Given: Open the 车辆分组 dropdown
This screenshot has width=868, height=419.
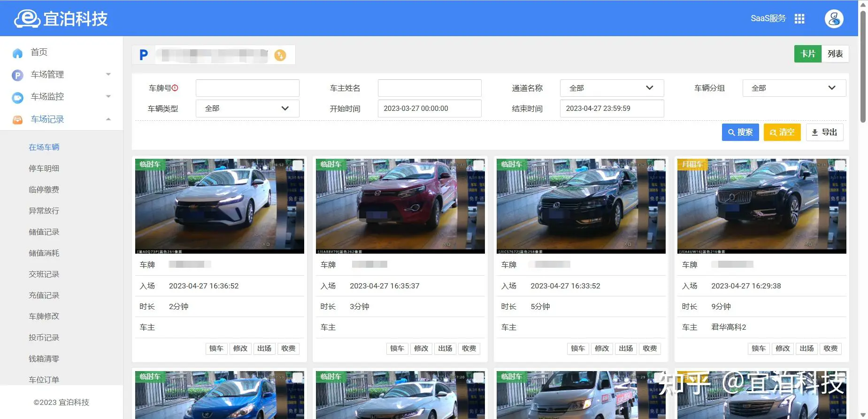Looking at the screenshot, I should click(x=794, y=88).
